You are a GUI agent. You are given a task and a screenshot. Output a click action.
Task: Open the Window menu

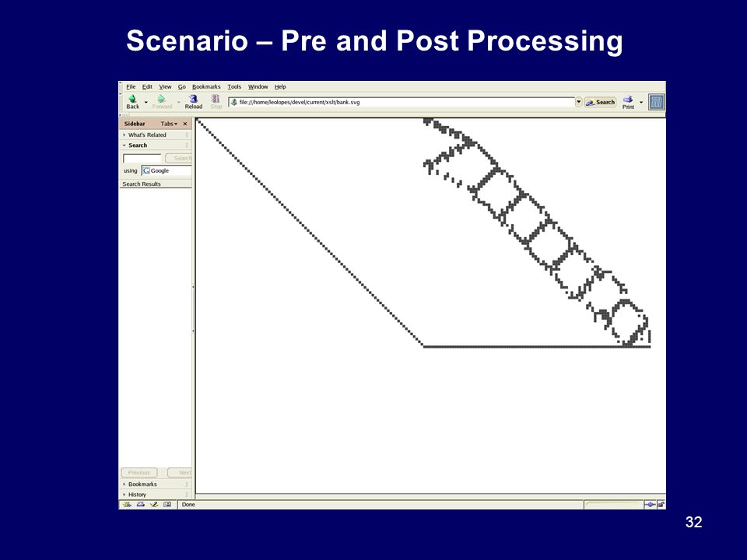(258, 86)
